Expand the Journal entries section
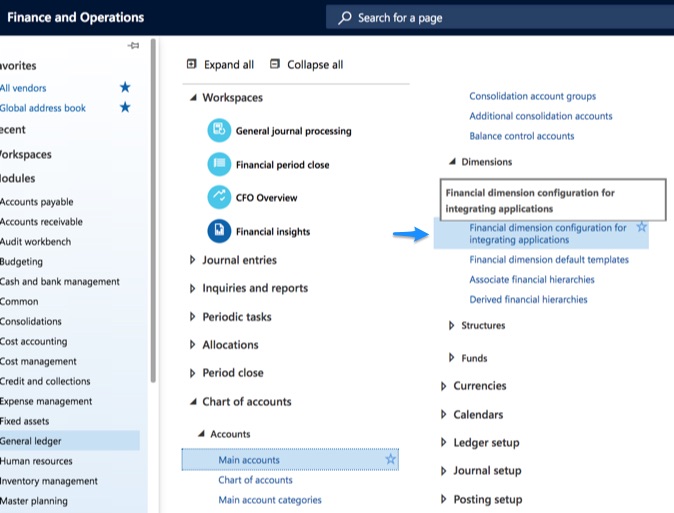This screenshot has height=513, width=674. pos(193,260)
